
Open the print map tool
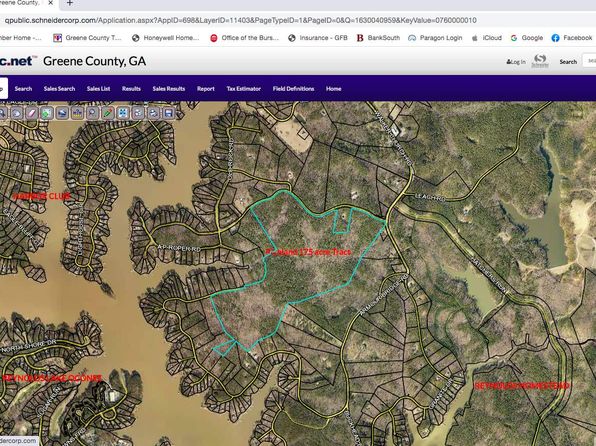tap(153, 113)
